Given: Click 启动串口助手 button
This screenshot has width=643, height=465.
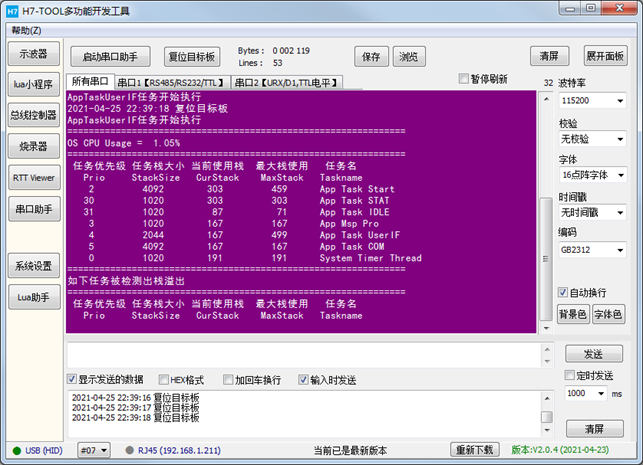Looking at the screenshot, I should [110, 57].
